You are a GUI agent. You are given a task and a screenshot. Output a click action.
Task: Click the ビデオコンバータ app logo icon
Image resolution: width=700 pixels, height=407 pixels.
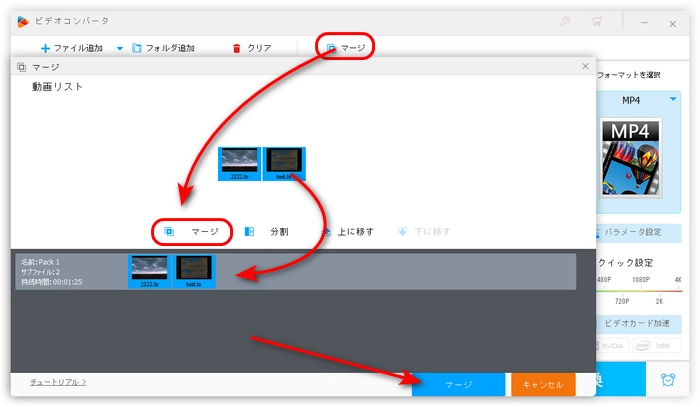[22, 21]
